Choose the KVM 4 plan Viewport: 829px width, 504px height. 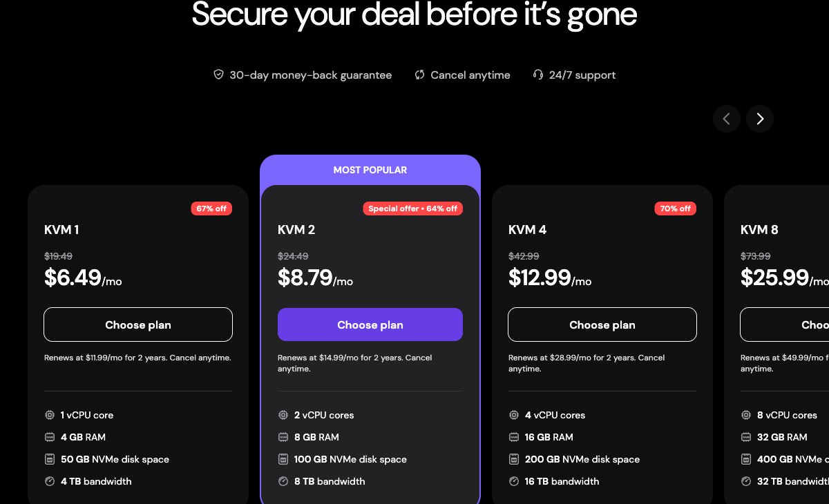(x=602, y=324)
